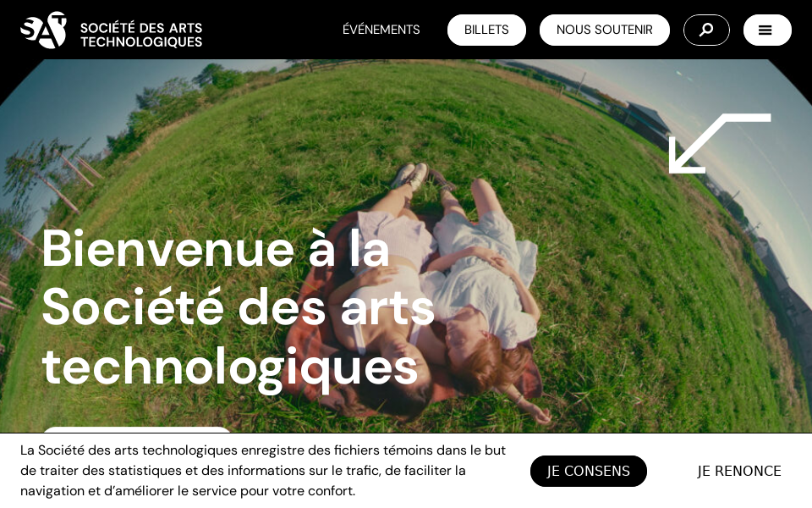The height and width of the screenshot is (508, 812).
Task: Open the hamburger menu icon
Action: pos(767,30)
